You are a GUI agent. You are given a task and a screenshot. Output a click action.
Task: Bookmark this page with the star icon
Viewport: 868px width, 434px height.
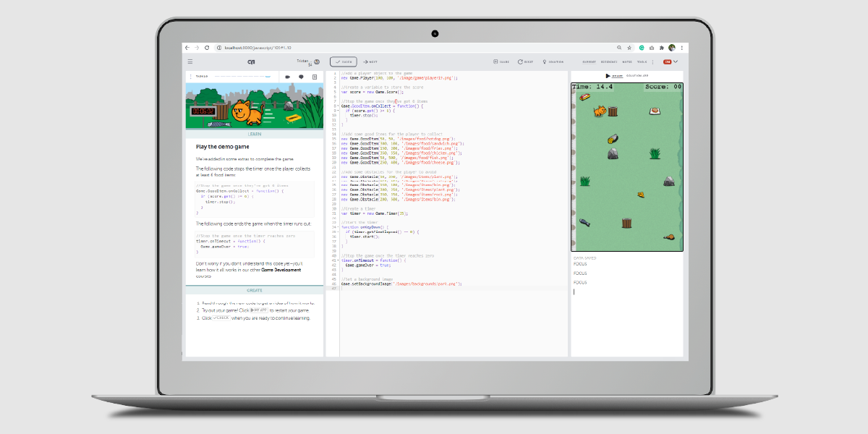(x=629, y=47)
